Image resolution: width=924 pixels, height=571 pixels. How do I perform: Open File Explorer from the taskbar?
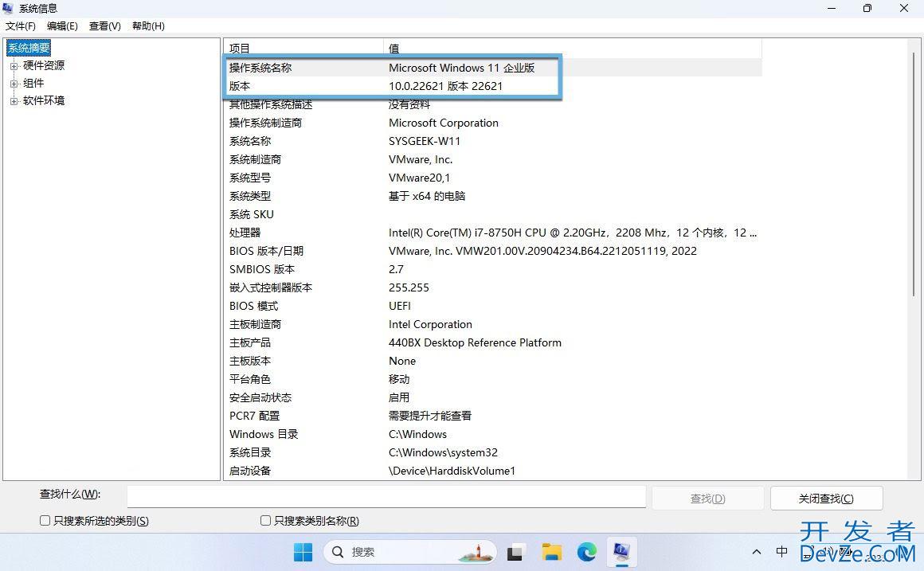click(x=551, y=552)
